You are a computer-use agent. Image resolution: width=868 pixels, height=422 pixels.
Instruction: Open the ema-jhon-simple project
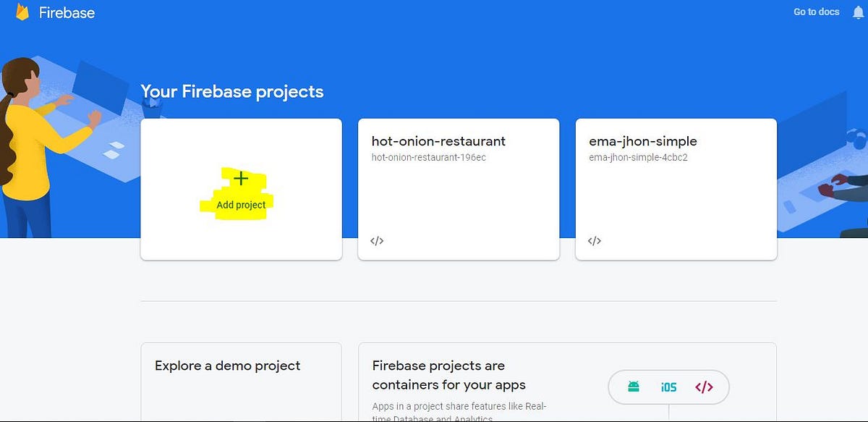click(642, 140)
